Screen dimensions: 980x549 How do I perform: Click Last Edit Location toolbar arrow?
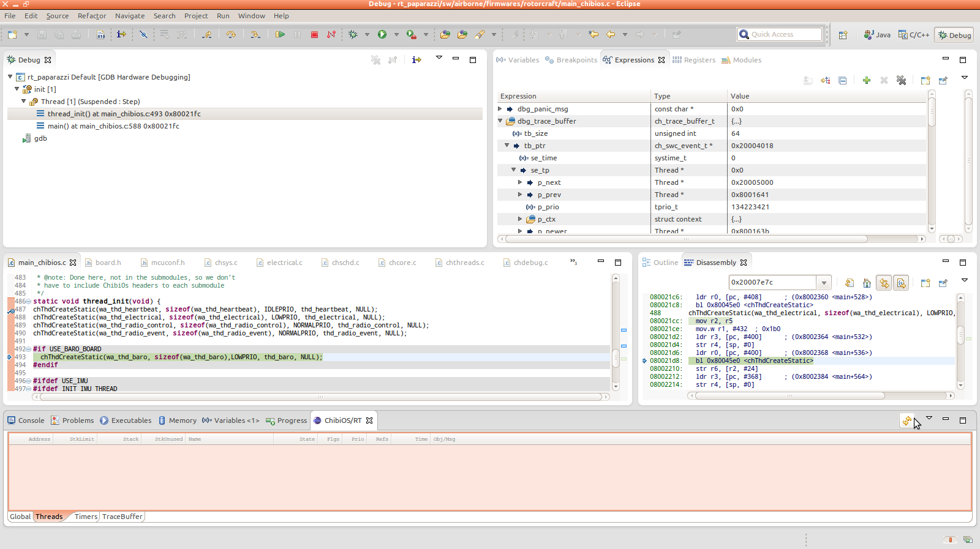pos(594,35)
